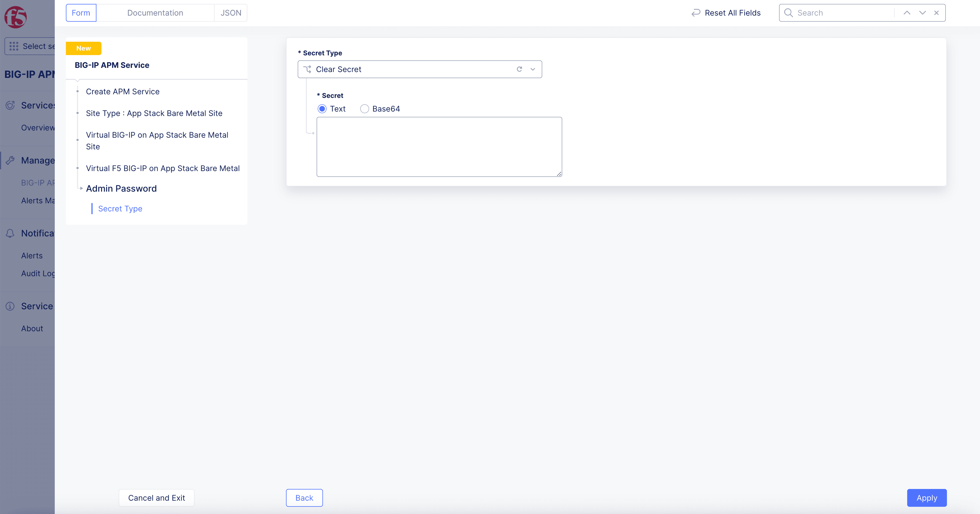Click the Notifications bell icon
The image size is (980, 514).
[10, 233]
